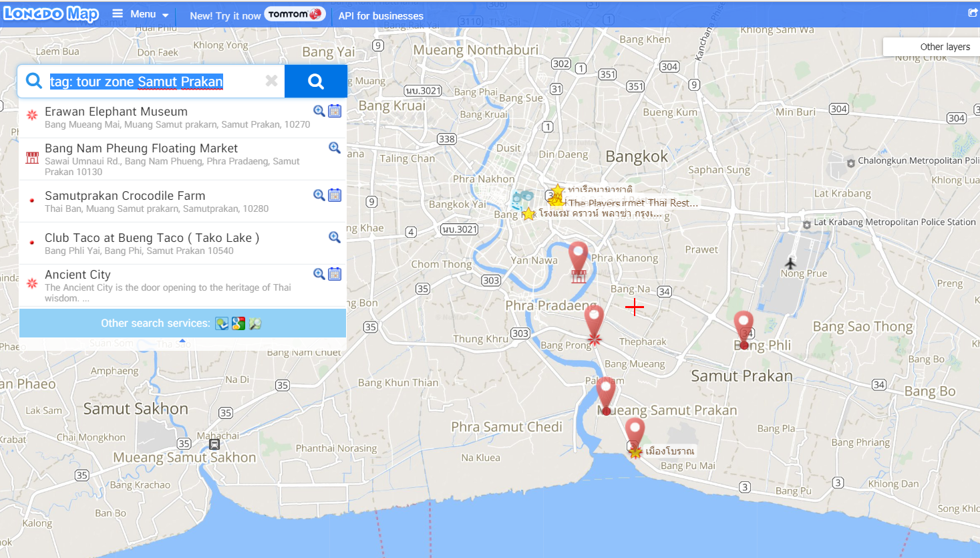Image resolution: width=980 pixels, height=558 pixels.
Task: Click the binoculars marker on the map
Action: [522, 200]
